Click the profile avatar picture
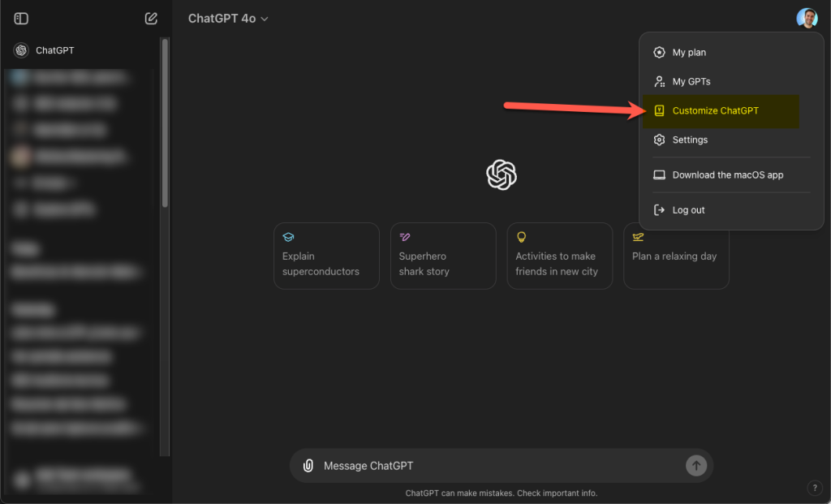 click(807, 18)
